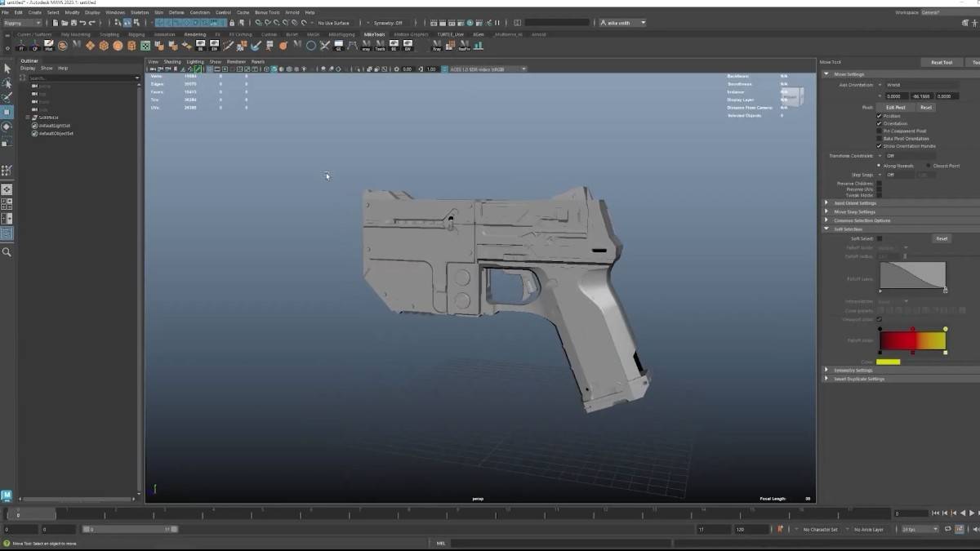Click the Falloff curve graph

(x=913, y=275)
